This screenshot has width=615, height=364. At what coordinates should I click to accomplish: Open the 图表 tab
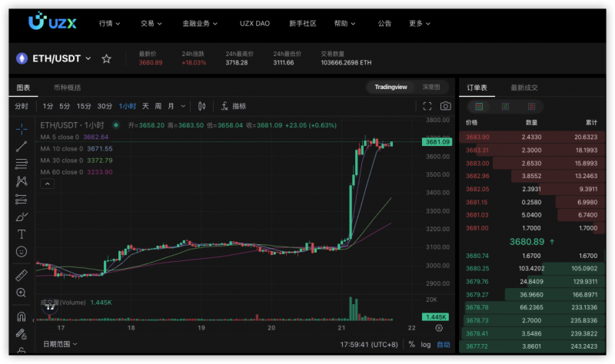coord(23,88)
